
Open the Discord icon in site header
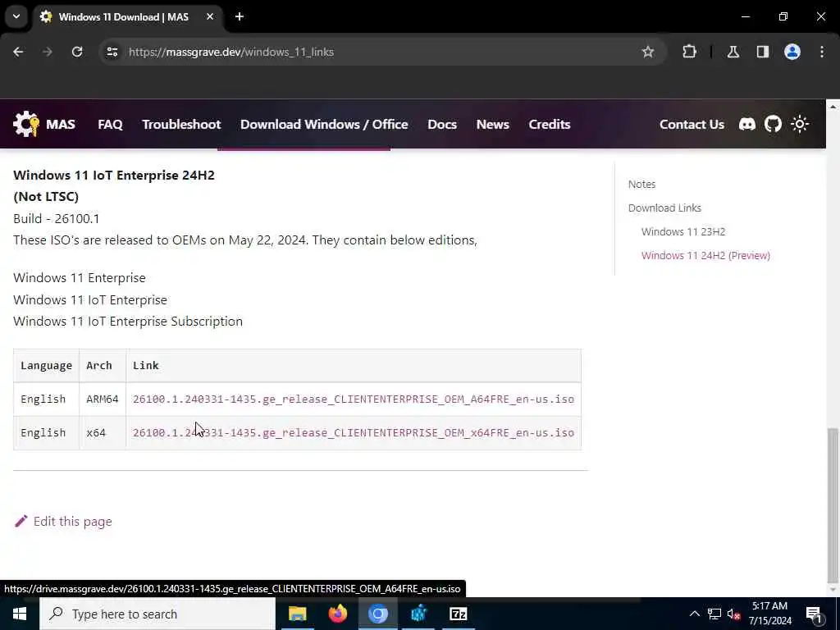(x=746, y=125)
